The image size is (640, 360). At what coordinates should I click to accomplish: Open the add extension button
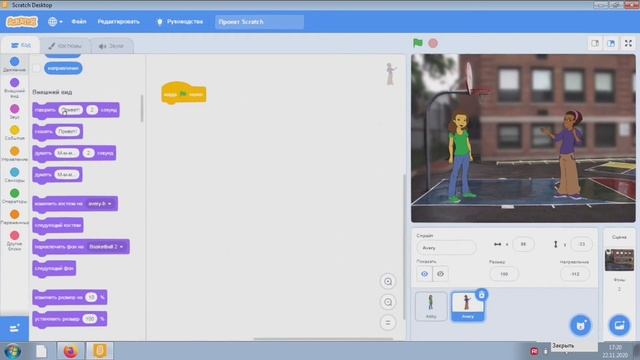[14, 329]
